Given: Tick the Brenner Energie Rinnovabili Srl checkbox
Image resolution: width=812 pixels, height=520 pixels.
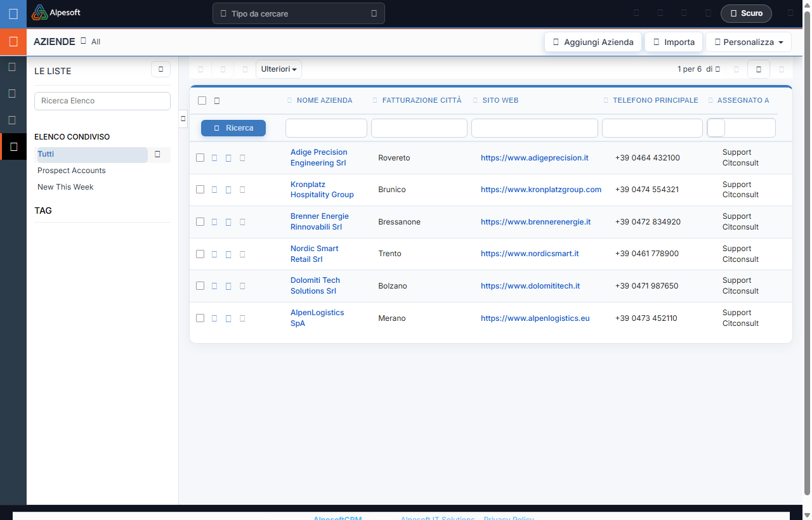Looking at the screenshot, I should point(200,221).
